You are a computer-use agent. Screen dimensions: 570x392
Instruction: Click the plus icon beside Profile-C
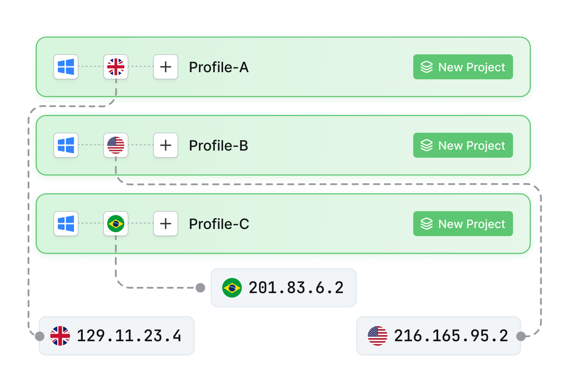coord(166,224)
